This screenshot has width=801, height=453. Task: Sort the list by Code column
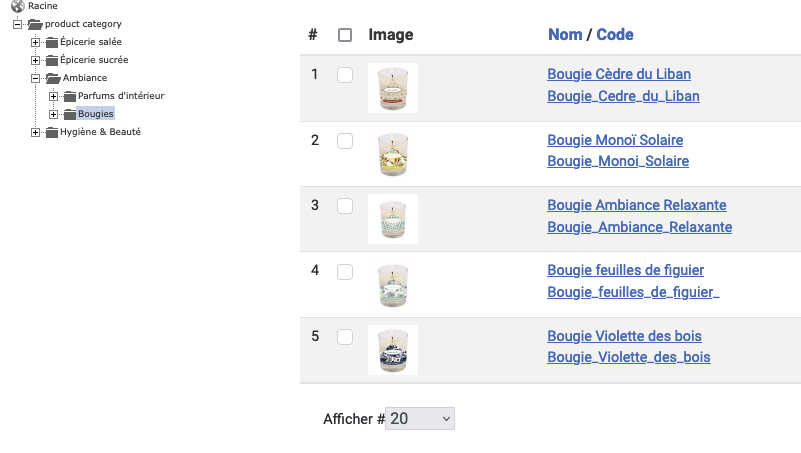coord(615,35)
